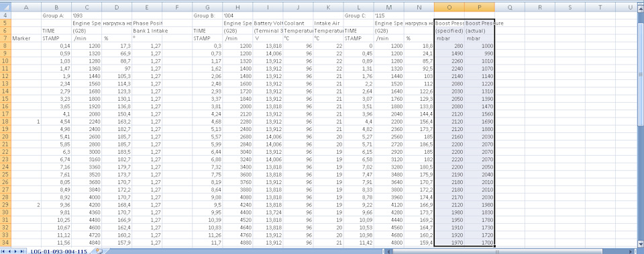Click the cell containing '115
This screenshot has width=644, height=254.
coord(389,15)
